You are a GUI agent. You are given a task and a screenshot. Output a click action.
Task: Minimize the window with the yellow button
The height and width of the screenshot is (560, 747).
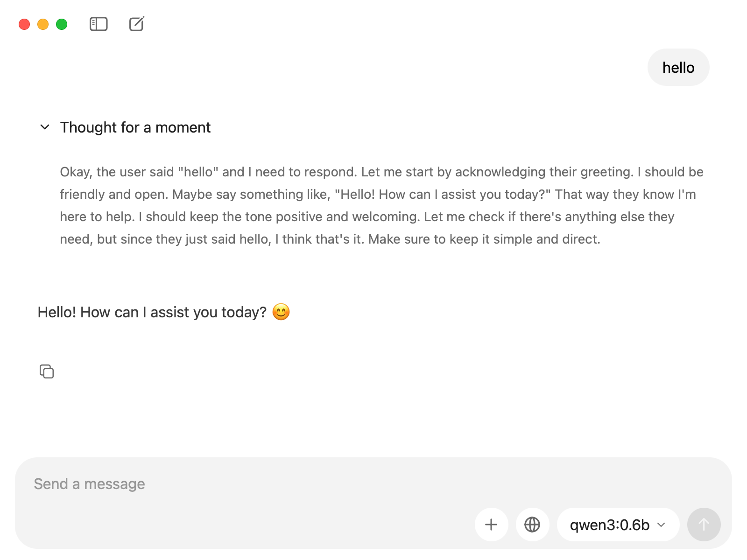click(x=43, y=24)
